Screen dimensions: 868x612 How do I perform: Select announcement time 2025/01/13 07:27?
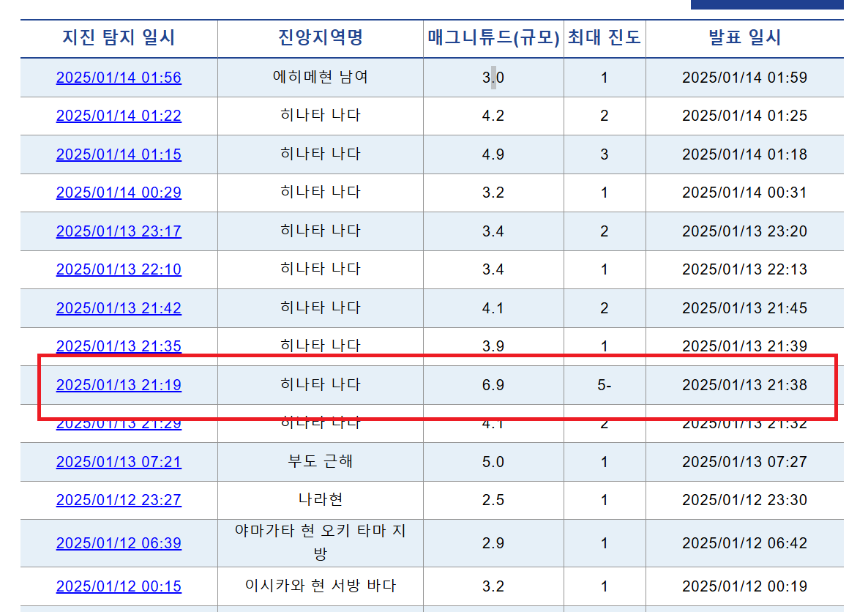click(x=744, y=462)
